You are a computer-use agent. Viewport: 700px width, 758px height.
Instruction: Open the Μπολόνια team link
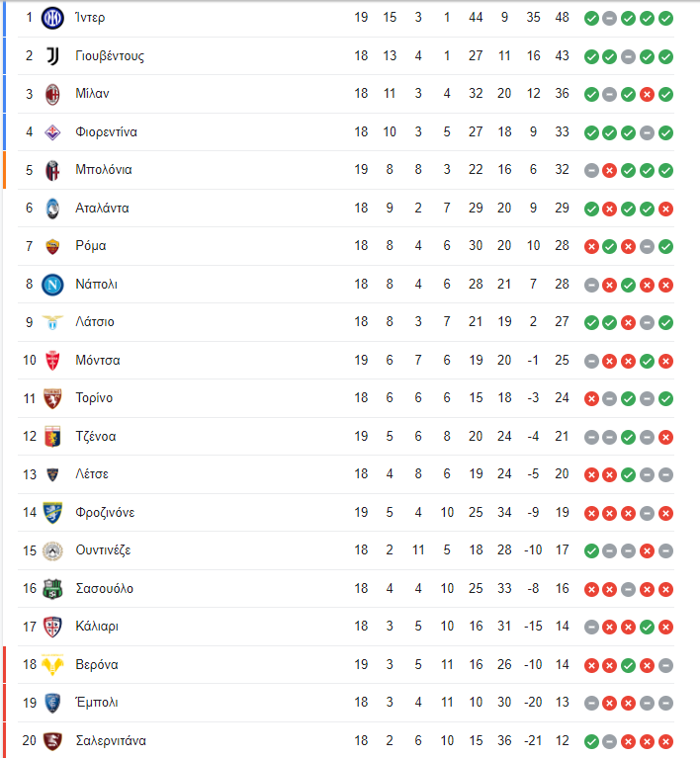104,170
